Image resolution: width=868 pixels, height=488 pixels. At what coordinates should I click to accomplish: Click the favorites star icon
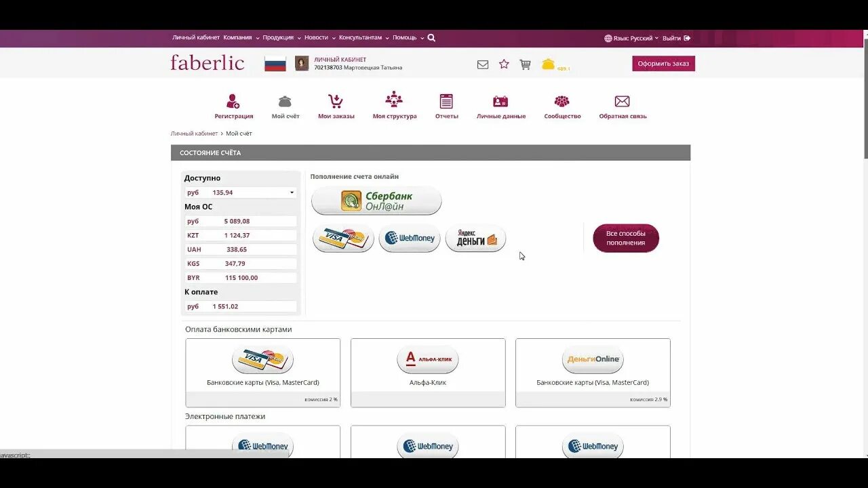point(504,64)
